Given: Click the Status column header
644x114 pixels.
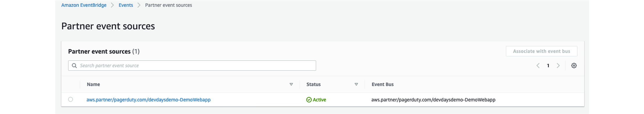Looking at the screenshot, I should (314, 84).
